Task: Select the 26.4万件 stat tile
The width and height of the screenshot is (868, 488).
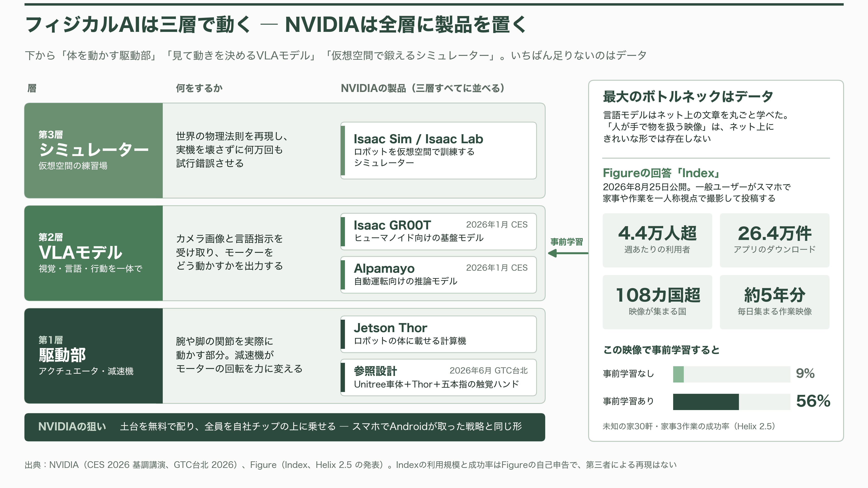Action: click(774, 240)
